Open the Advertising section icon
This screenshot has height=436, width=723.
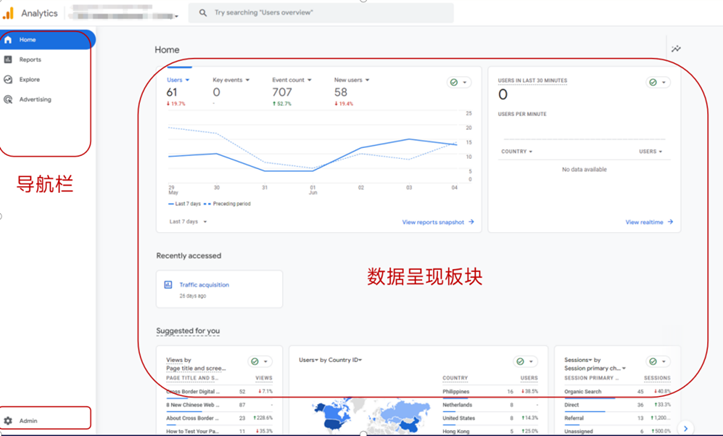point(9,100)
